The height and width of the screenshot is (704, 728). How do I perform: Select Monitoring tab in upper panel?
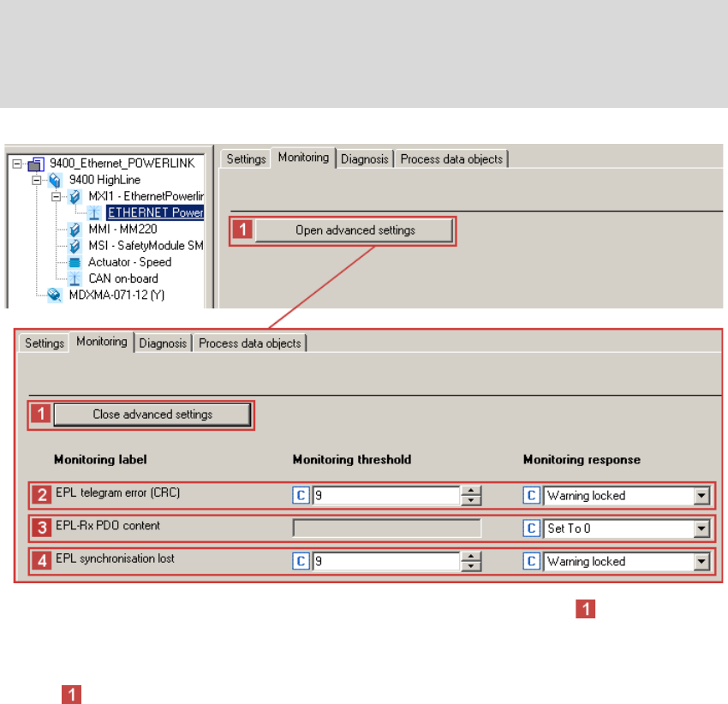tap(303, 158)
